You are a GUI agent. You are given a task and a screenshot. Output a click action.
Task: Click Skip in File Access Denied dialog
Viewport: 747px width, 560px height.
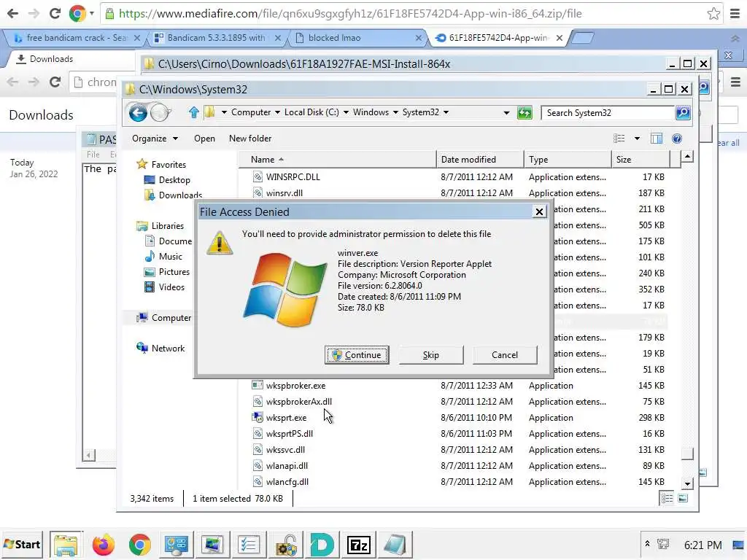point(430,355)
